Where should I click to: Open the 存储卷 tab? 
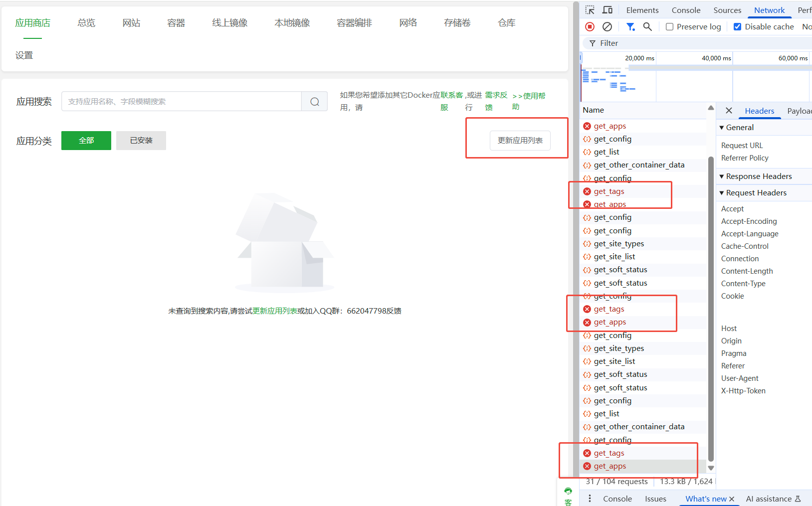(x=457, y=23)
